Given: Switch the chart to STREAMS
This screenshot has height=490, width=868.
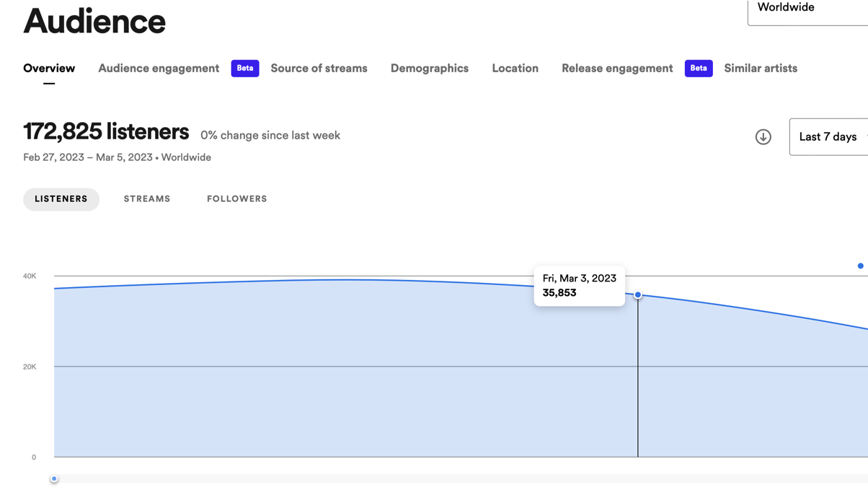Looking at the screenshot, I should pyautogui.click(x=147, y=199).
